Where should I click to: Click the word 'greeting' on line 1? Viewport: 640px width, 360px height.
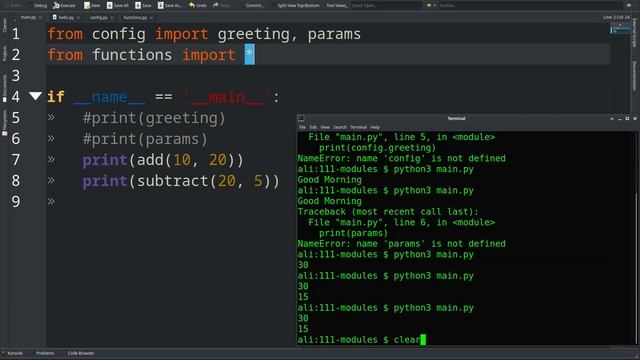click(253, 34)
